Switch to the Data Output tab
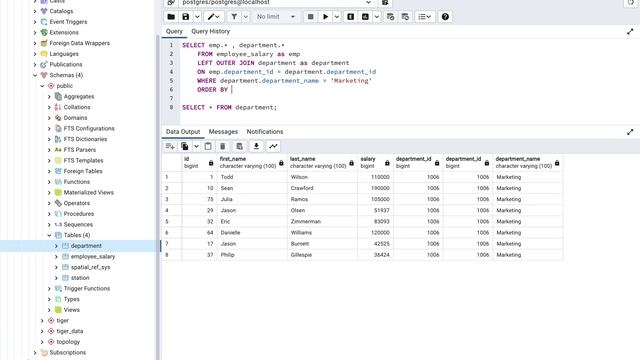This screenshot has height=360, width=640. coord(183,132)
